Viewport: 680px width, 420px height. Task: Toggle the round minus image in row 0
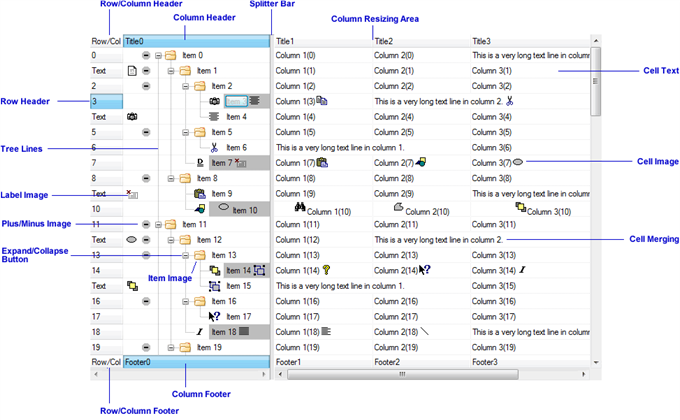pyautogui.click(x=146, y=56)
